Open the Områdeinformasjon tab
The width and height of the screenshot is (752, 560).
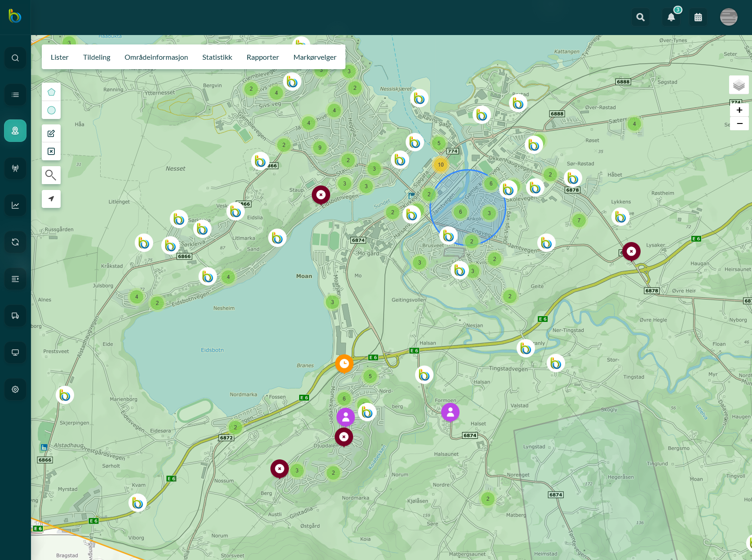(156, 57)
